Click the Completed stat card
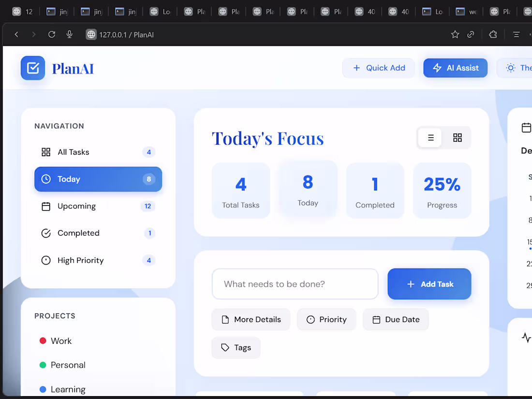The width and height of the screenshot is (532, 399). pos(375,191)
